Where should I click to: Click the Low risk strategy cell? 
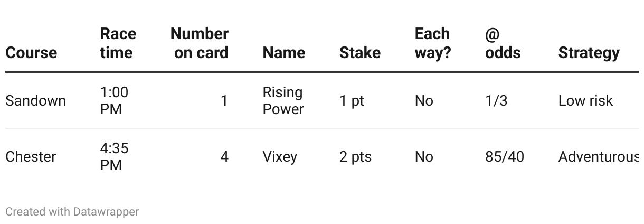pos(585,101)
